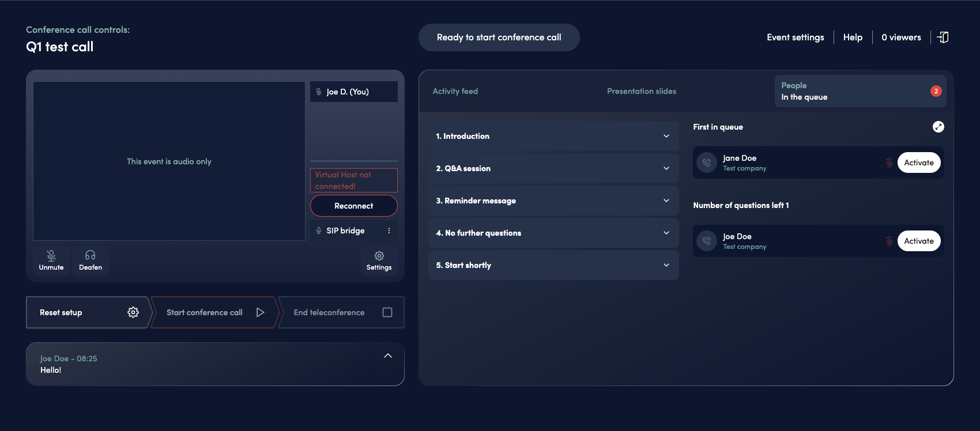Open Settings with the gear icon

click(x=379, y=260)
